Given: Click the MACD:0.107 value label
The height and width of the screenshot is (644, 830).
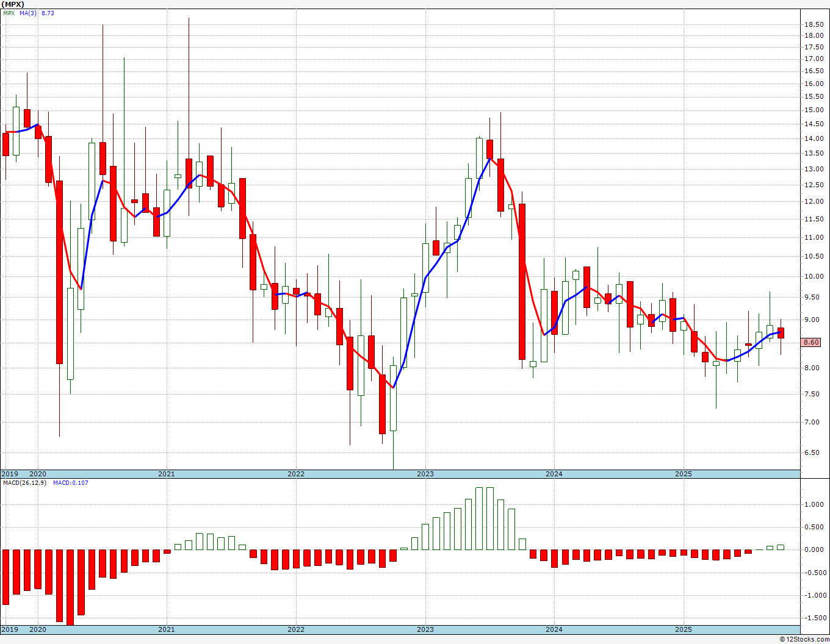Looking at the screenshot, I should (x=71, y=483).
